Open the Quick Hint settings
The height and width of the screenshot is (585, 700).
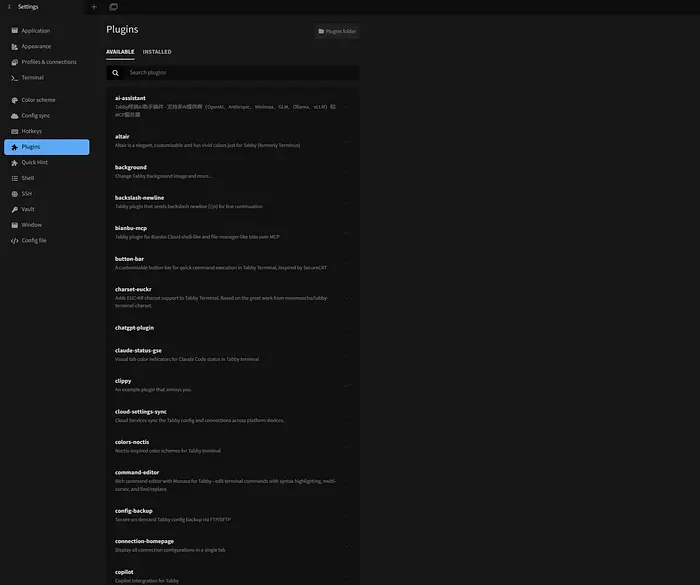[x=46, y=163]
